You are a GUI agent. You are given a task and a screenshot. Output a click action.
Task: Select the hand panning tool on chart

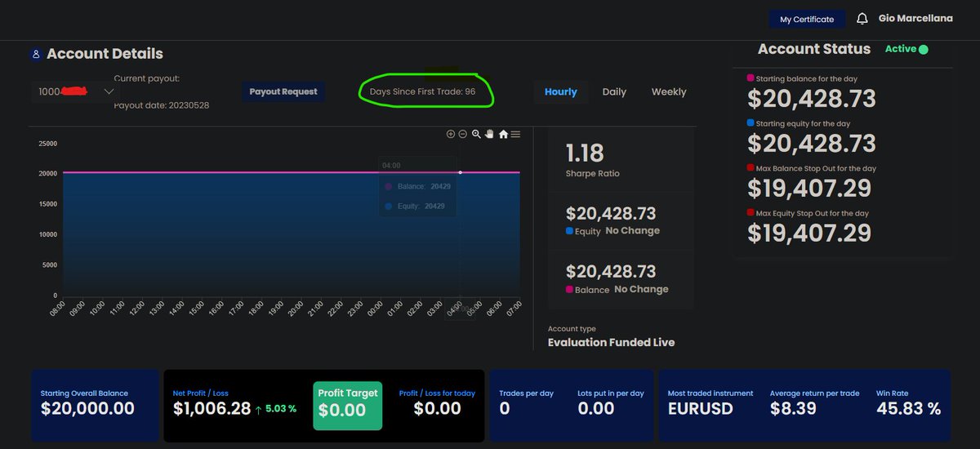(x=489, y=134)
